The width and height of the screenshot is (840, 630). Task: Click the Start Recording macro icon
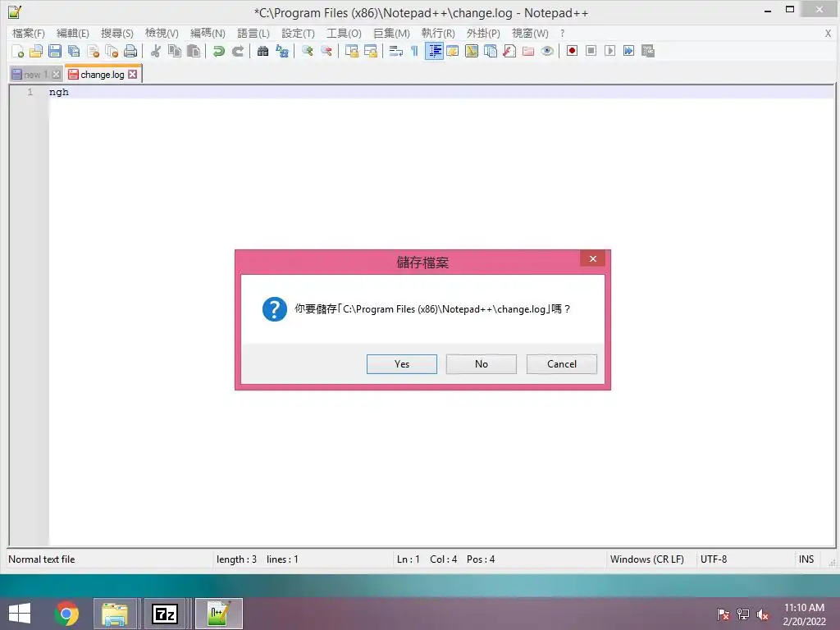click(x=572, y=51)
